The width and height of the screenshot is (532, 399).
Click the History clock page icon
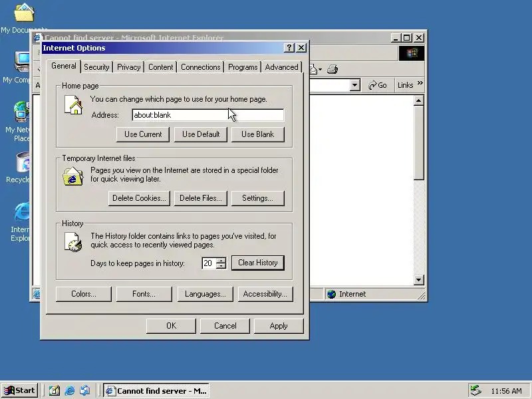pyautogui.click(x=73, y=242)
